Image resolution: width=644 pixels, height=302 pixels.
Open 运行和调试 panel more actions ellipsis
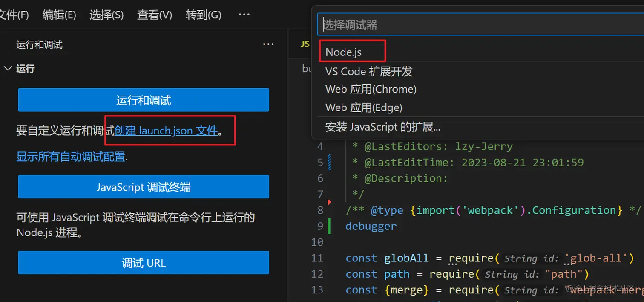(x=268, y=44)
